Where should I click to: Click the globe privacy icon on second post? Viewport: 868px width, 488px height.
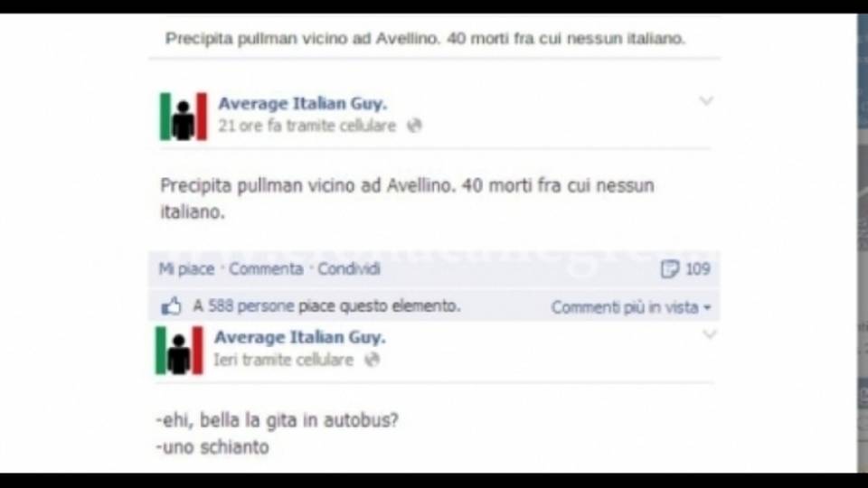(372, 361)
